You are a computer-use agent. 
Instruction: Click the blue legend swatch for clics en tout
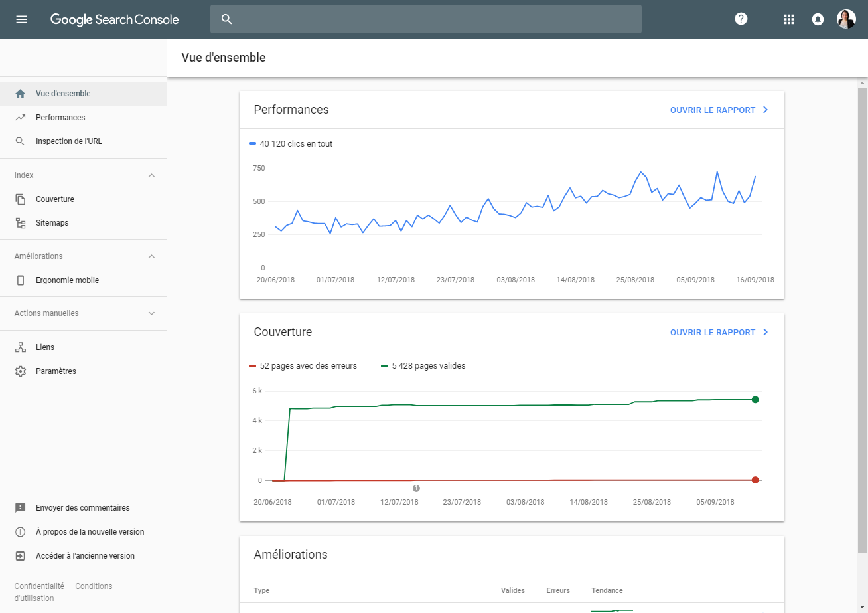(252, 143)
